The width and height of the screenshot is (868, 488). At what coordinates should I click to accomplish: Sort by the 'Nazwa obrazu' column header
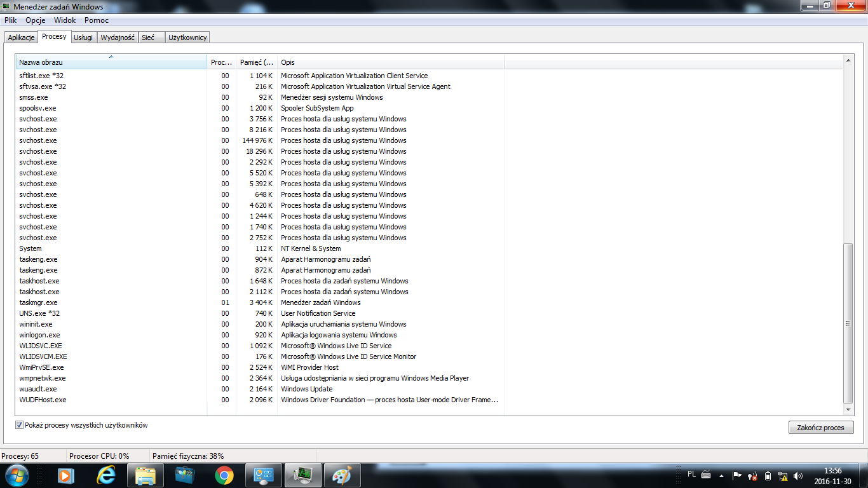coord(111,62)
